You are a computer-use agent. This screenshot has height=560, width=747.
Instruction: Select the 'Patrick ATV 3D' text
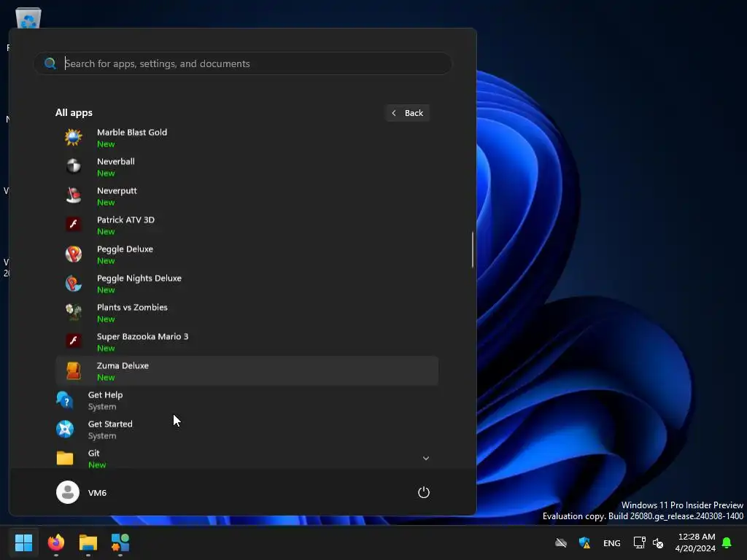coord(125,219)
